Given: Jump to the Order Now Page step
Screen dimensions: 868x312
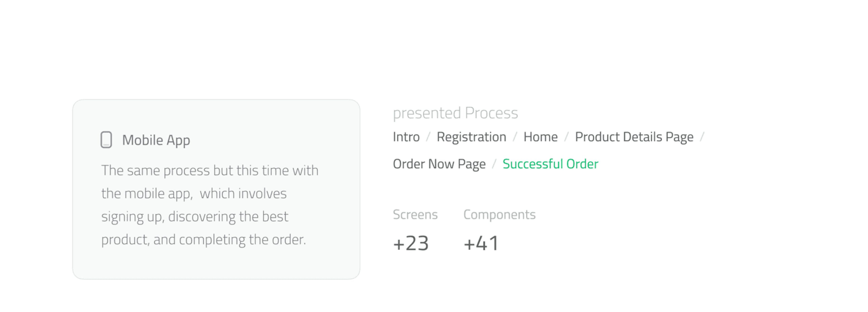Looking at the screenshot, I should pyautogui.click(x=439, y=164).
